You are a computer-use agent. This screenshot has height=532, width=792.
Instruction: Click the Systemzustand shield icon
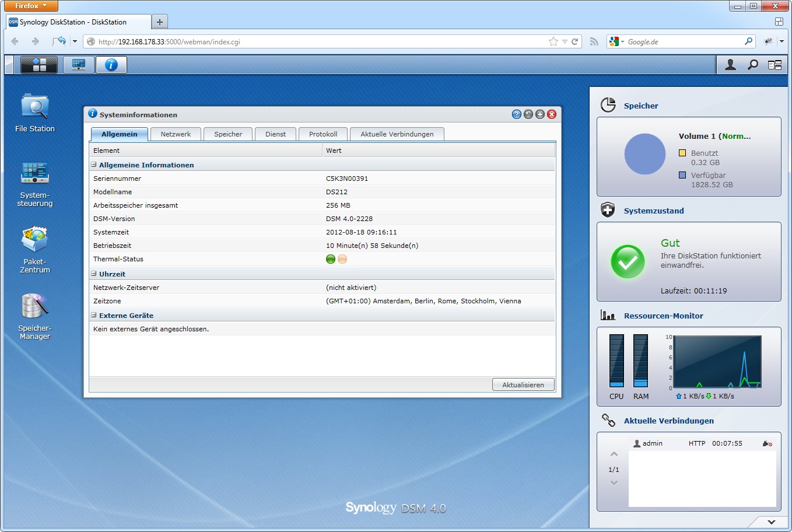pyautogui.click(x=608, y=210)
